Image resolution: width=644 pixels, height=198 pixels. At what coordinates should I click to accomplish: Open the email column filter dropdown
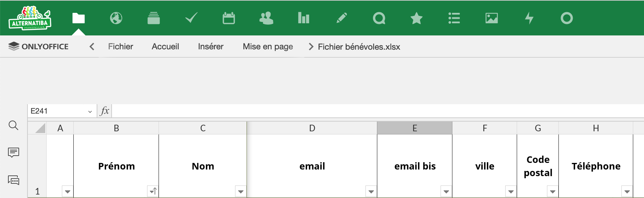click(x=371, y=191)
